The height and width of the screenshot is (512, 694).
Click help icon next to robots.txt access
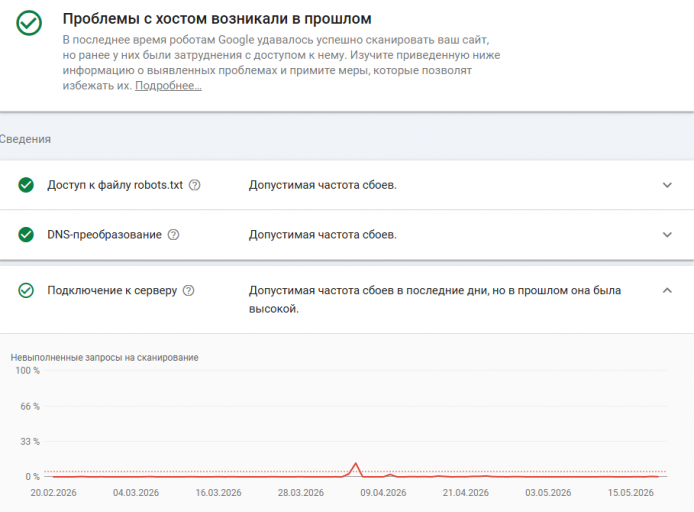click(195, 185)
